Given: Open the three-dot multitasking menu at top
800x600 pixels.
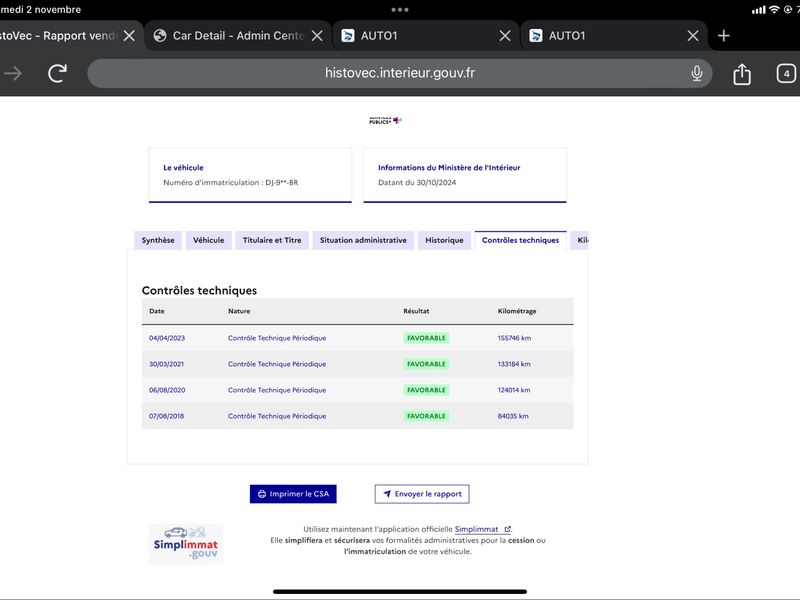Looking at the screenshot, I should (x=399, y=10).
